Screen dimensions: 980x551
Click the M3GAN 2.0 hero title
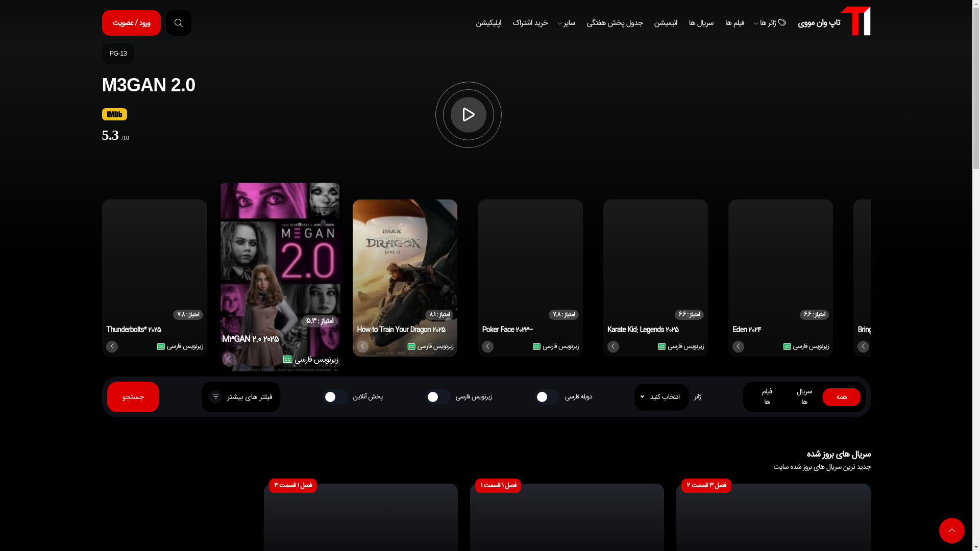point(149,85)
